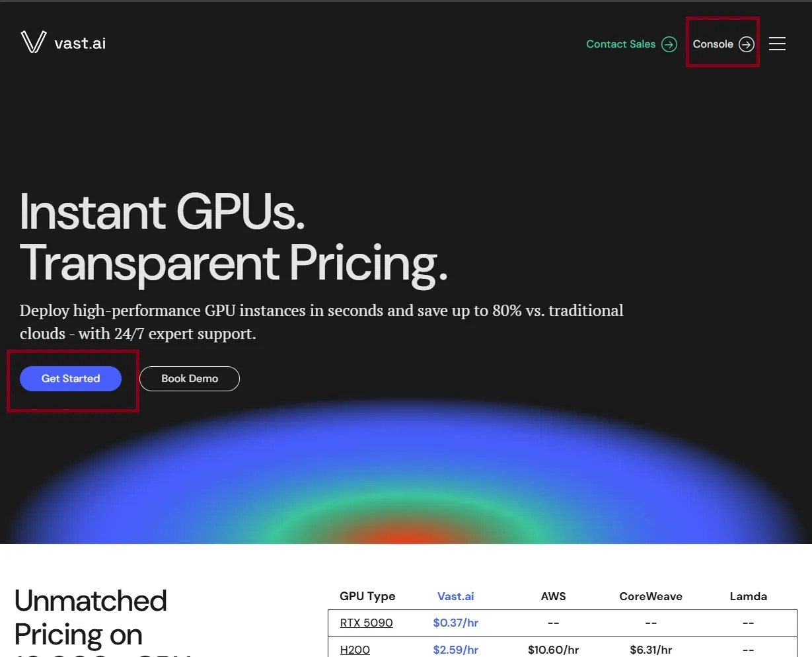Click the $10.60/hr AWS price cell

(x=554, y=650)
